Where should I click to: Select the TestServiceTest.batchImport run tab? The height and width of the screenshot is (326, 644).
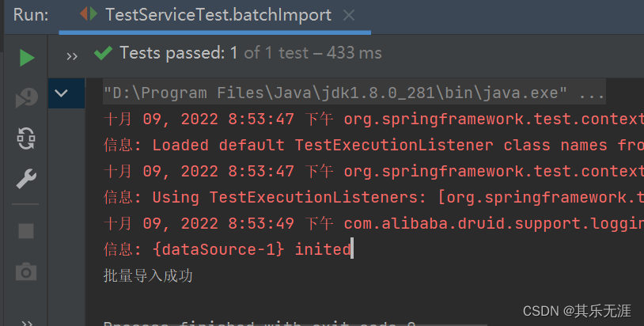point(218,15)
